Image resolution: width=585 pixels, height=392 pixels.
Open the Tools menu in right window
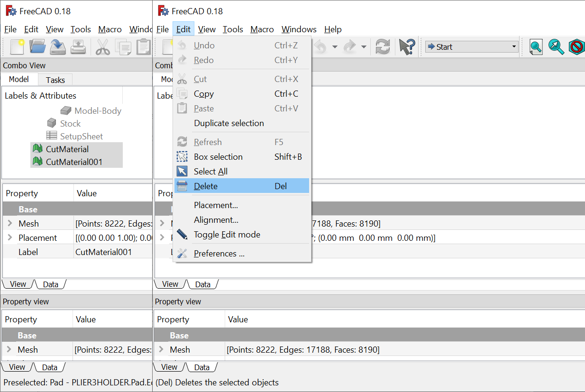coord(233,29)
